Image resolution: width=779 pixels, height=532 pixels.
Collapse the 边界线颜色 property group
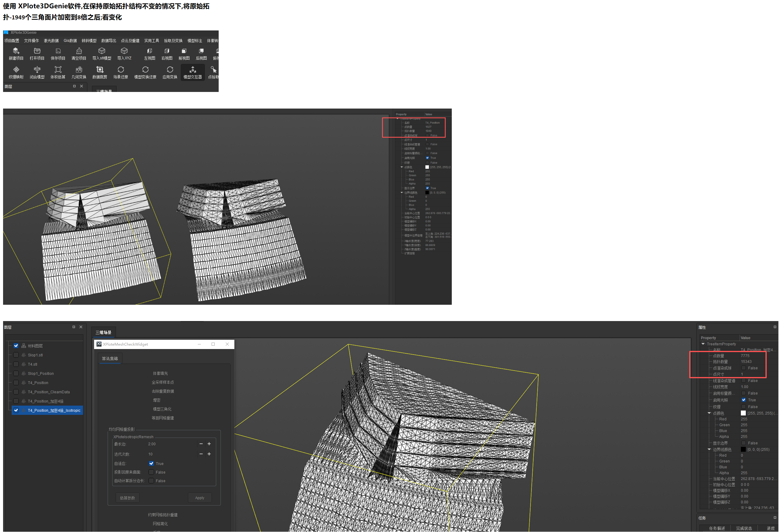pyautogui.click(x=709, y=450)
